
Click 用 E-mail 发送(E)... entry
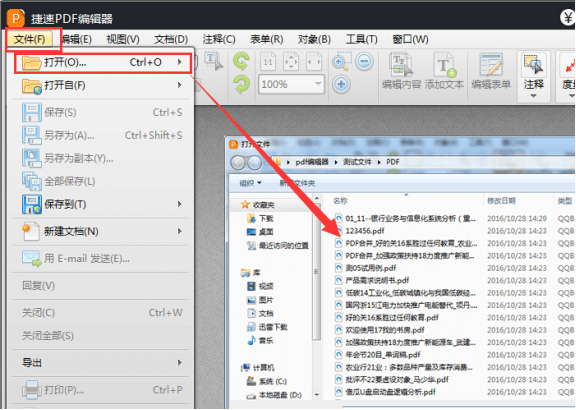[x=102, y=259]
